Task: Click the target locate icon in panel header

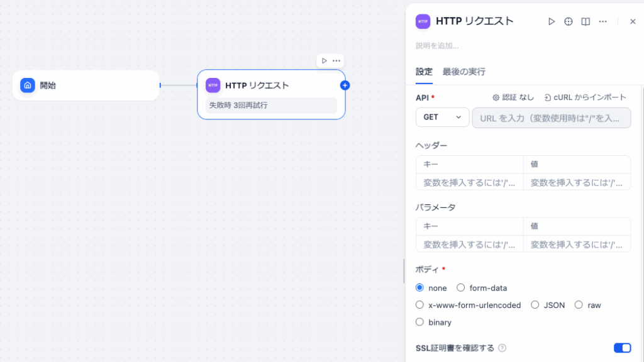Action: (x=569, y=21)
